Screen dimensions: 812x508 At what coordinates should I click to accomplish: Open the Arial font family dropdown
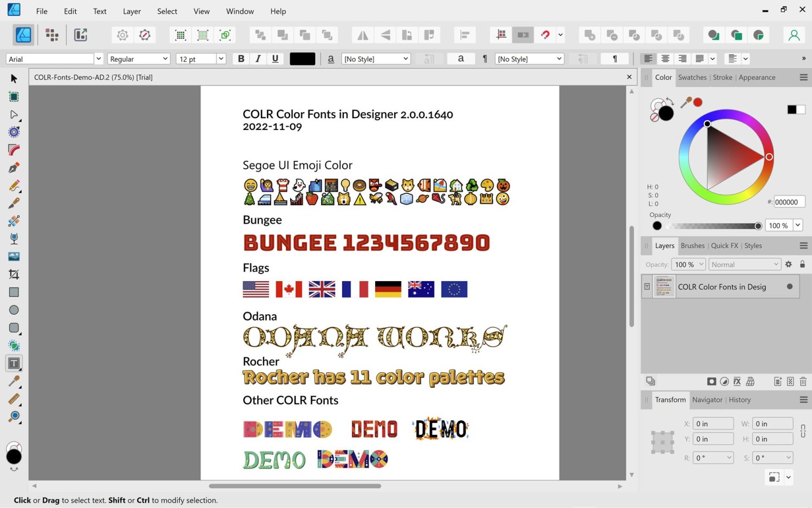click(98, 58)
